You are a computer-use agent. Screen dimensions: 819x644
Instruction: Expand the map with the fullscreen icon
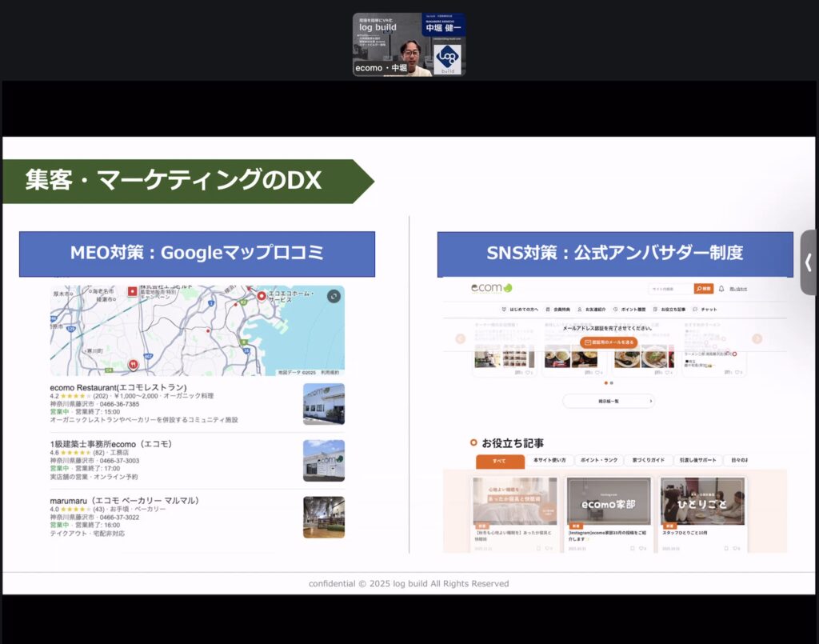pyautogui.click(x=334, y=297)
